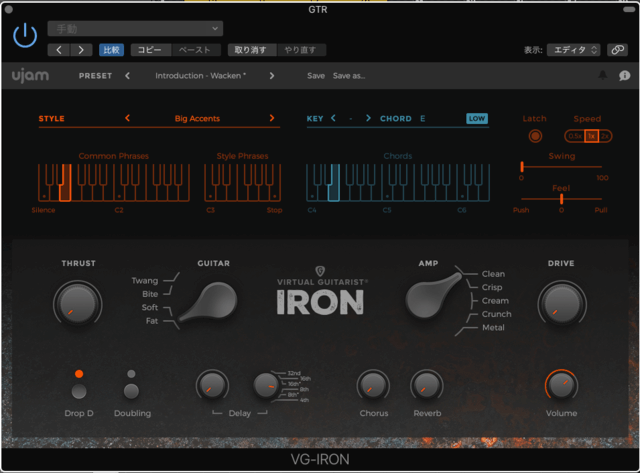Click the Guitar selector lever
Image resolution: width=640 pixels, height=473 pixels.
pyautogui.click(x=210, y=301)
